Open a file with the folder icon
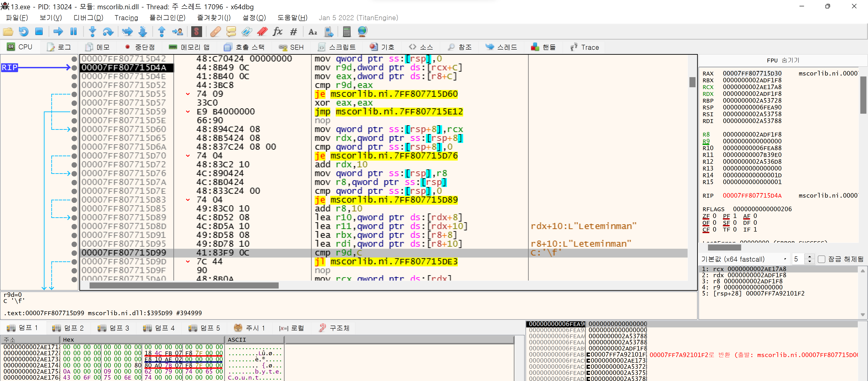This screenshot has width=868, height=381. (x=8, y=32)
